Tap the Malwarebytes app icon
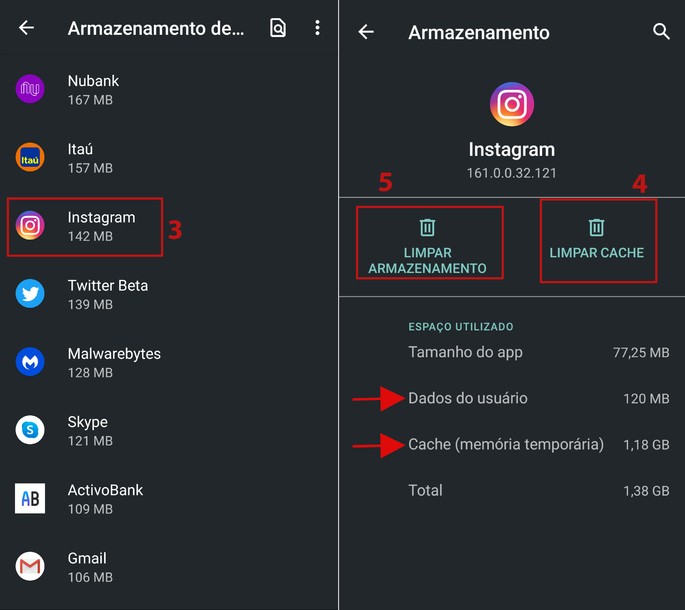This screenshot has width=685, height=610. (x=30, y=362)
